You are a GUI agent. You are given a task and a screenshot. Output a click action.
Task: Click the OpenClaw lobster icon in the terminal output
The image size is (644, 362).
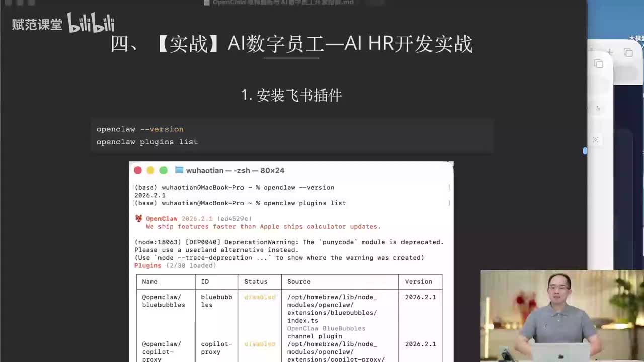click(139, 219)
